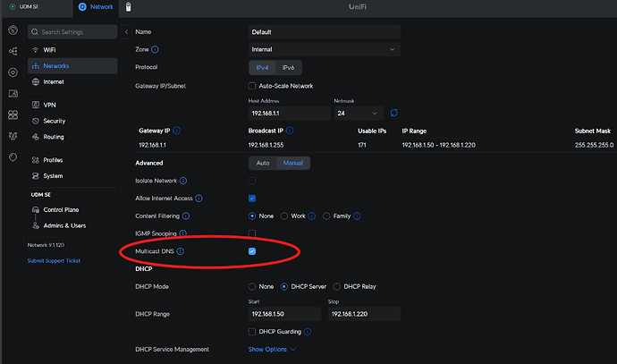This screenshot has width=617, height=364.
Task: Open VPN settings
Action: 72,105
